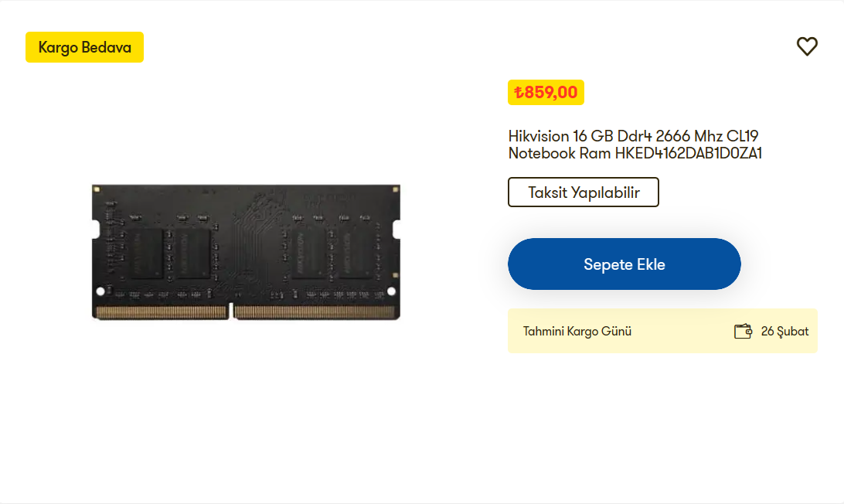Click the delivery date calendar icon

tap(743, 332)
